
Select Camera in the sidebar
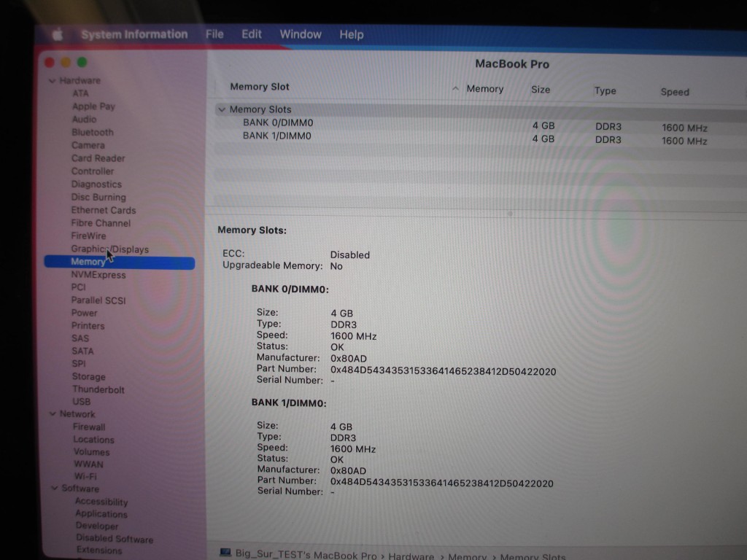88,145
